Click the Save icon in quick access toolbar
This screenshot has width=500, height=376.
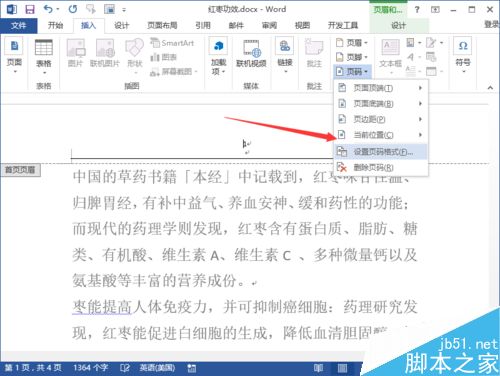30,9
